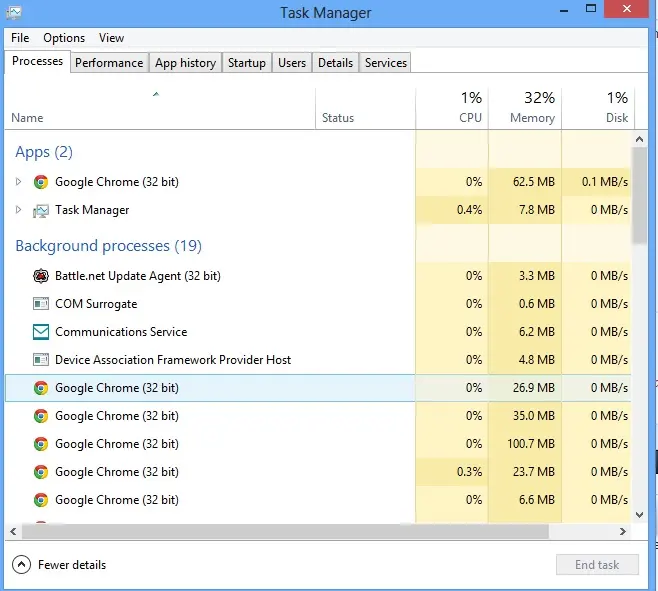Select the Processes tab

click(37, 61)
